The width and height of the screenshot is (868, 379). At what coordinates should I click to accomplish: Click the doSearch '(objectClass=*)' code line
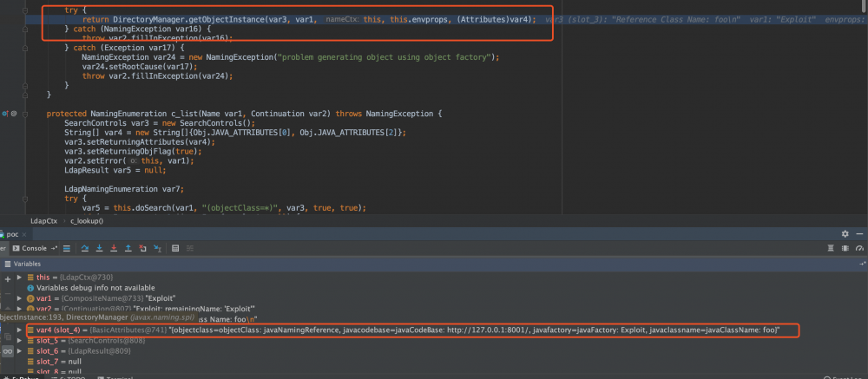pos(224,208)
